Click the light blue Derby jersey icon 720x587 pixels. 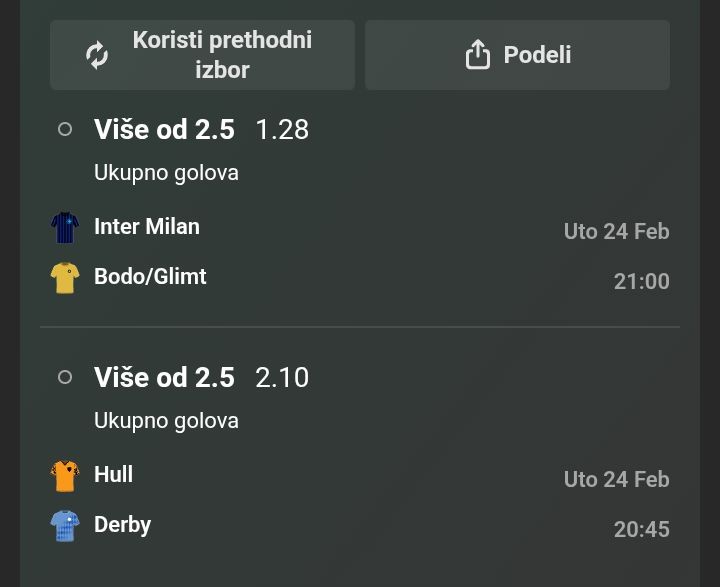coord(65,525)
